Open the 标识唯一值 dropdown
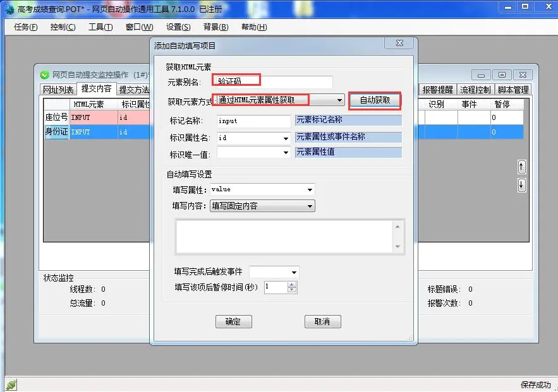Viewport: 558px width, 392px height. tap(286, 153)
